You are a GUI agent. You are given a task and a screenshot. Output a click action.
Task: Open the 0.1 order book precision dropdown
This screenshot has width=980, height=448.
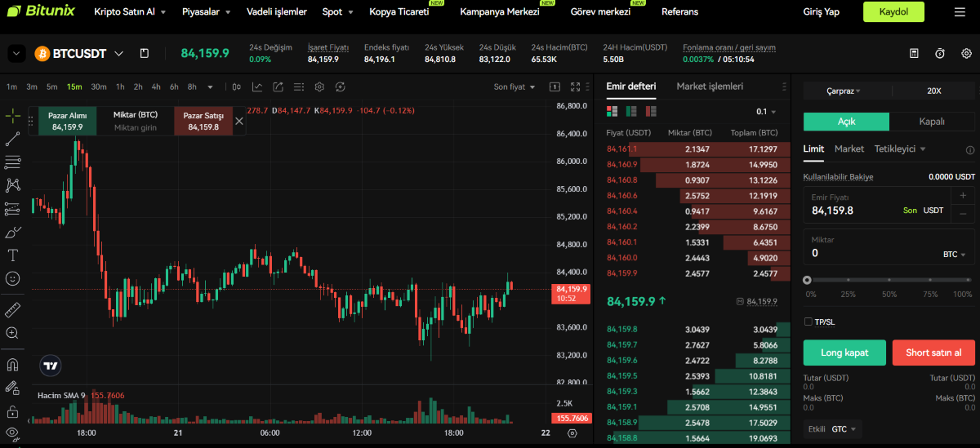pyautogui.click(x=766, y=112)
